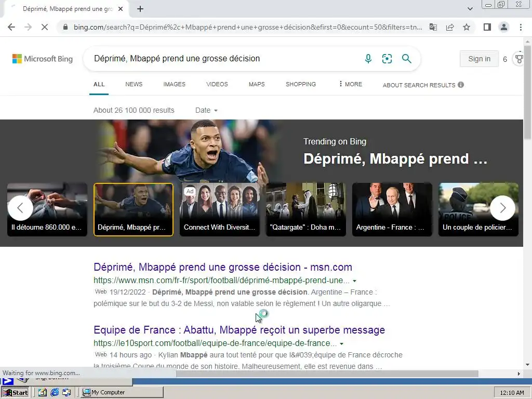Click the About Search Results info icon
Screen dimensions: 532x399
coord(461,85)
